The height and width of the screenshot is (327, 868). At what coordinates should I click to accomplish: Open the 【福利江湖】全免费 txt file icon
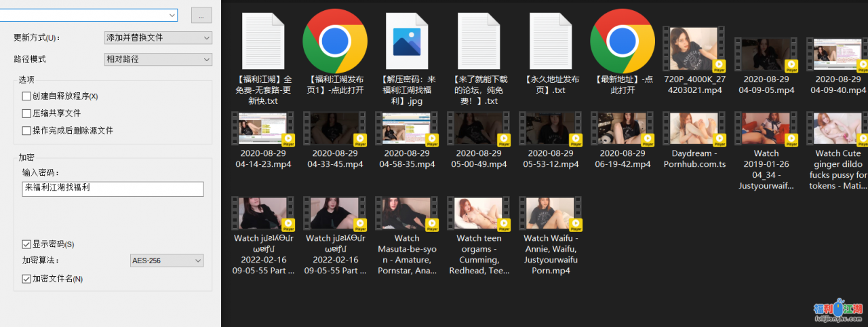[x=262, y=41]
